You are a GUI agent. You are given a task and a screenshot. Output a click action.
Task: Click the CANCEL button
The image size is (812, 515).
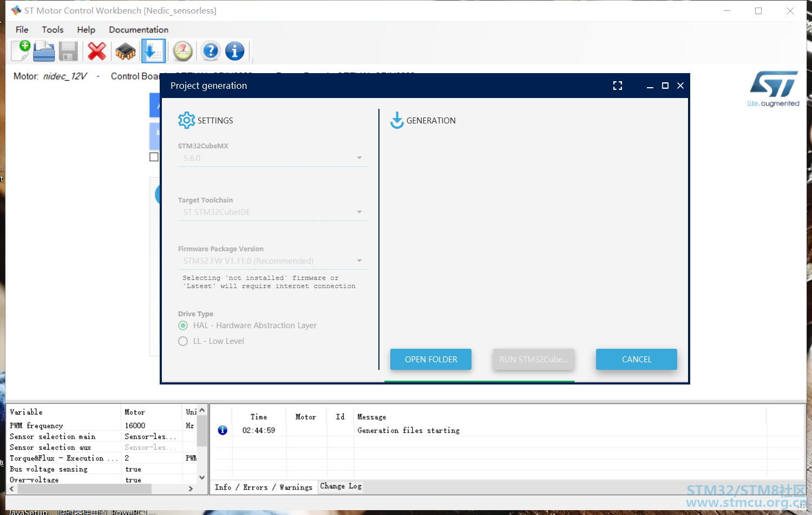coord(637,359)
